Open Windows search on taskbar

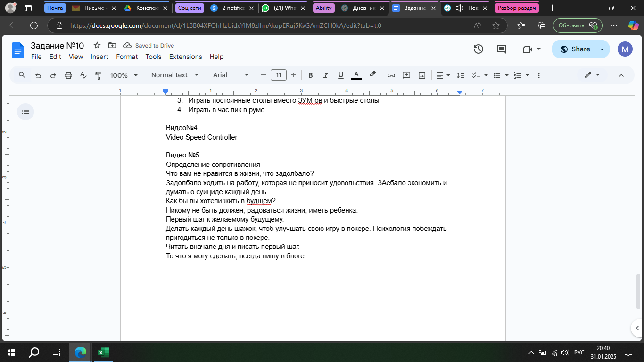34,352
